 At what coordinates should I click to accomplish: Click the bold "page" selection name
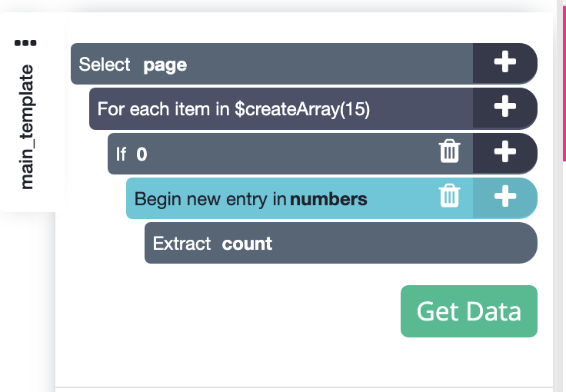pos(165,65)
